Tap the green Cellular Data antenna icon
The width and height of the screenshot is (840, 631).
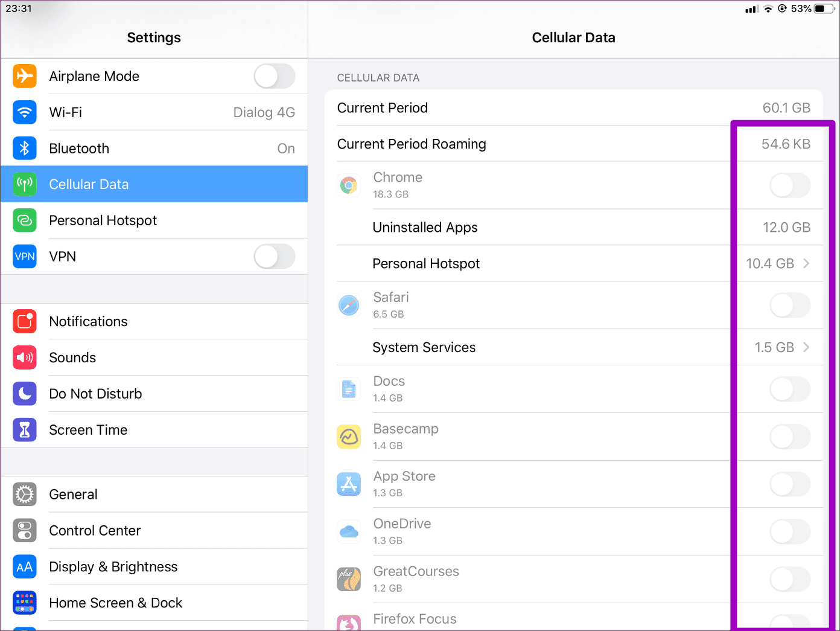(25, 184)
